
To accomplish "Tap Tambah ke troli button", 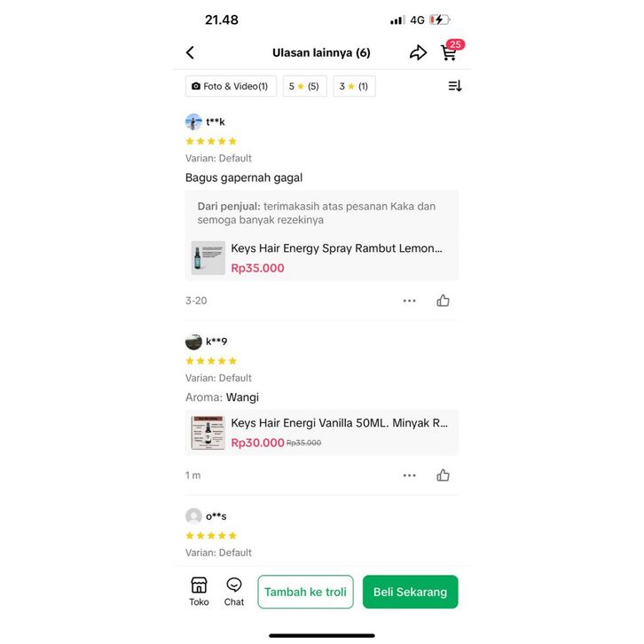I will coord(305,592).
